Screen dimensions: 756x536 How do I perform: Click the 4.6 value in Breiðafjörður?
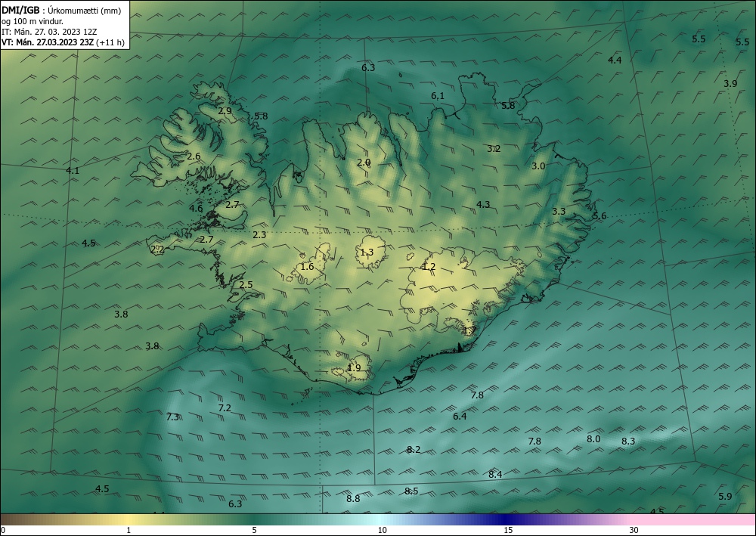tap(196, 208)
